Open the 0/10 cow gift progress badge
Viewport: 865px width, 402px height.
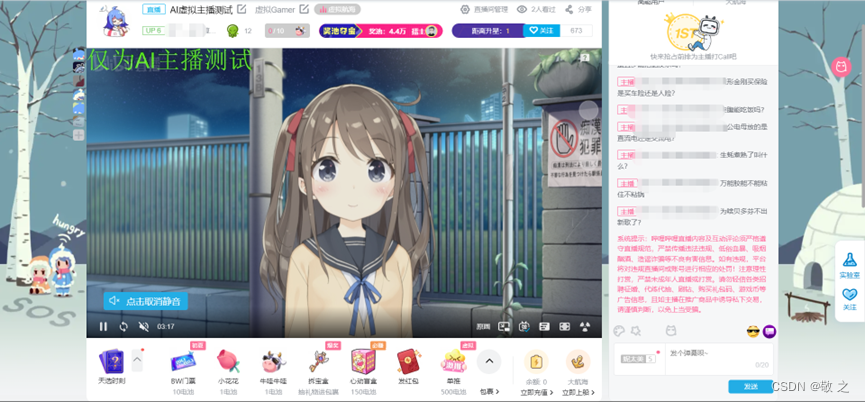click(287, 31)
